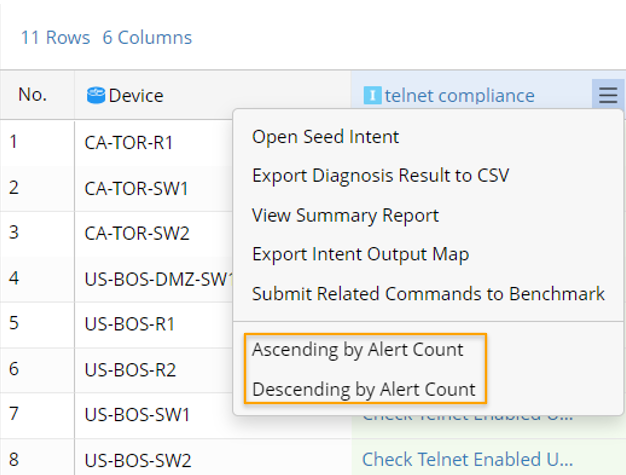Click Submit Related Commands to Benchmark
Image resolution: width=626 pixels, height=475 pixels.
428,294
